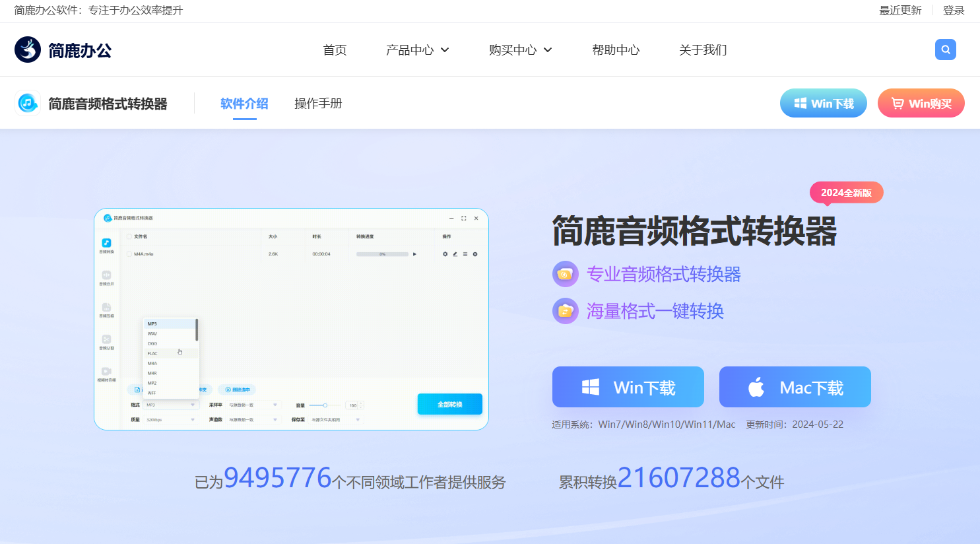Image resolution: width=980 pixels, height=544 pixels.
Task: Click the 0% conversion progress bar
Action: (383, 254)
